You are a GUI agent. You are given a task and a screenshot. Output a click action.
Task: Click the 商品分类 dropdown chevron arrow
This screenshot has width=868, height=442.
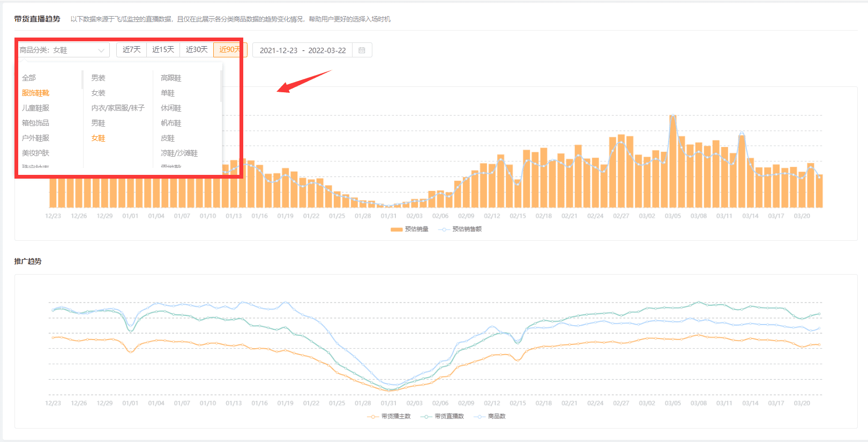pyautogui.click(x=101, y=50)
